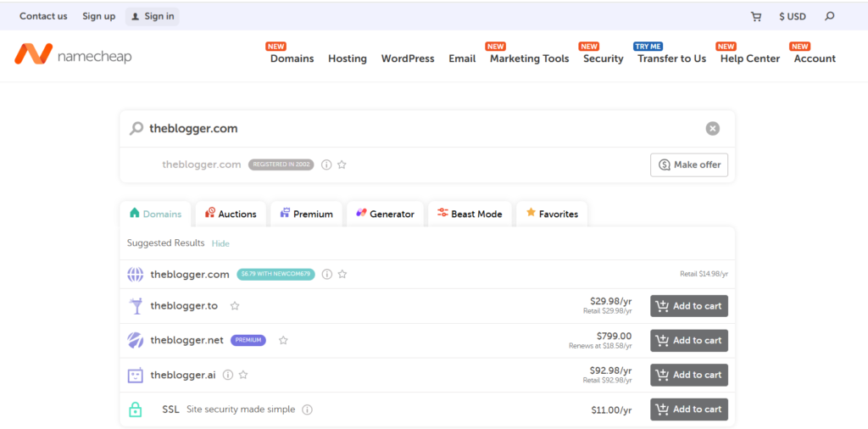
Task: Add SSL to cart
Action: point(688,409)
